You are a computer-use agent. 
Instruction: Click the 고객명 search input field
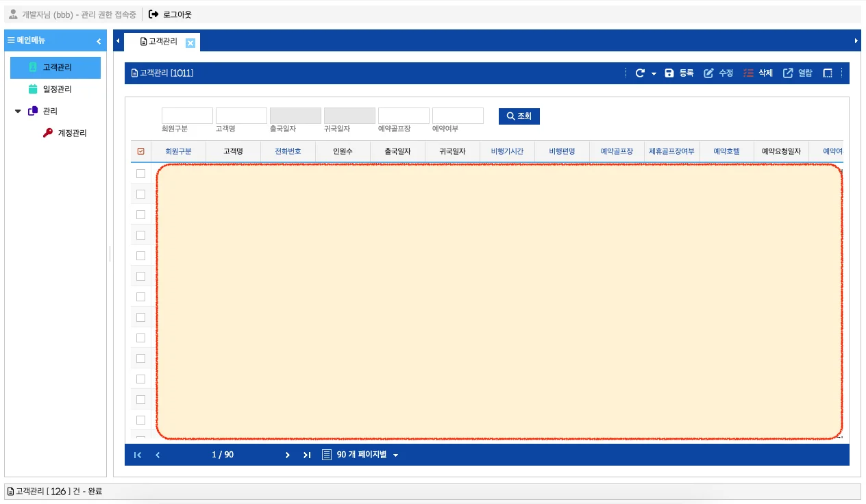[241, 116]
